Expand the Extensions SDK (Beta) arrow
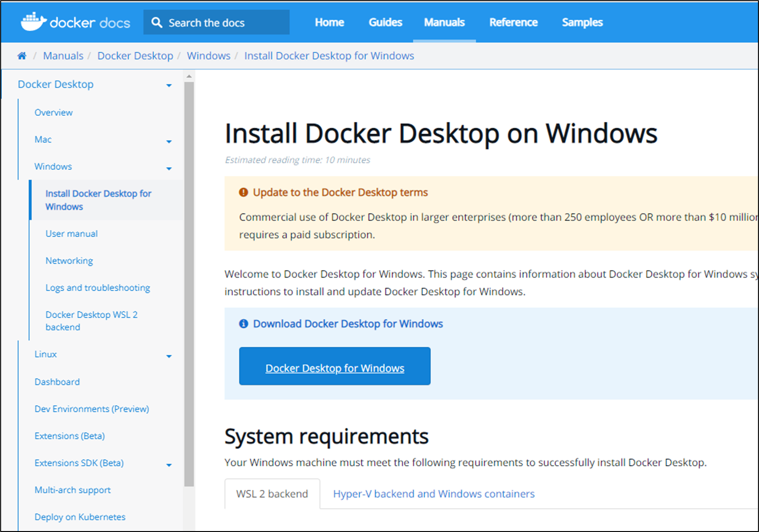 click(169, 465)
